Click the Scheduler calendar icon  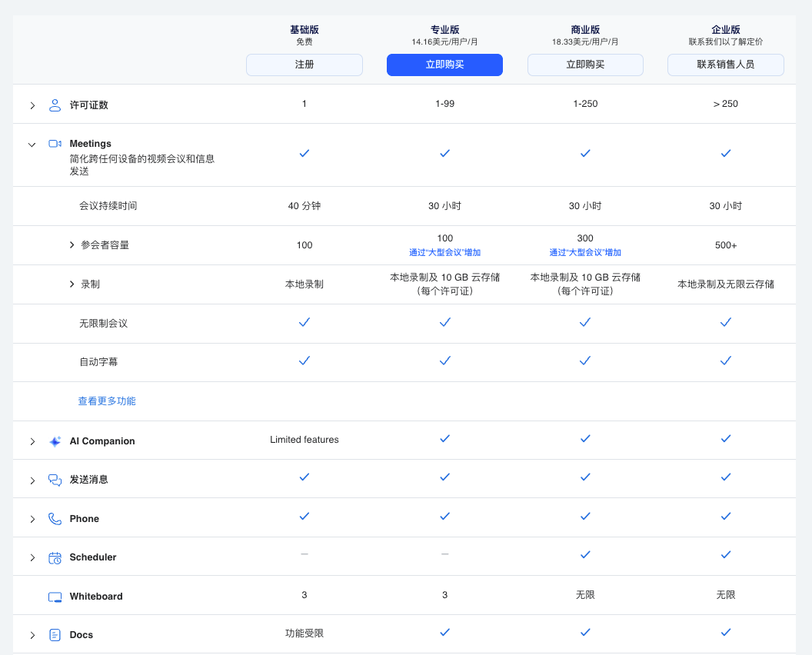(x=55, y=557)
